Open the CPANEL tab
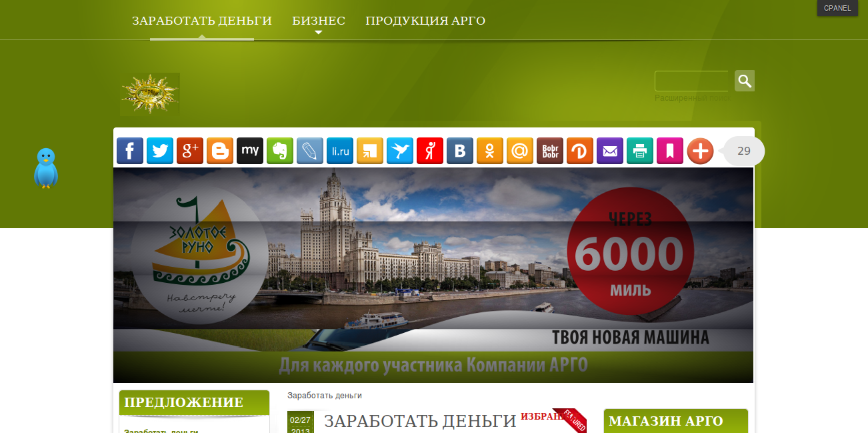Screen dimensions: 868x433 coord(837,8)
